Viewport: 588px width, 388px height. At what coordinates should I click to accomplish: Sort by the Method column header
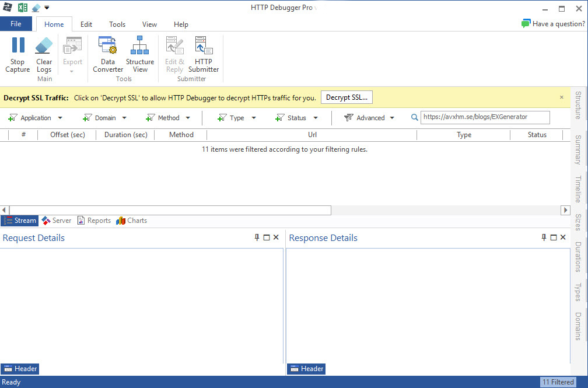[x=181, y=135]
